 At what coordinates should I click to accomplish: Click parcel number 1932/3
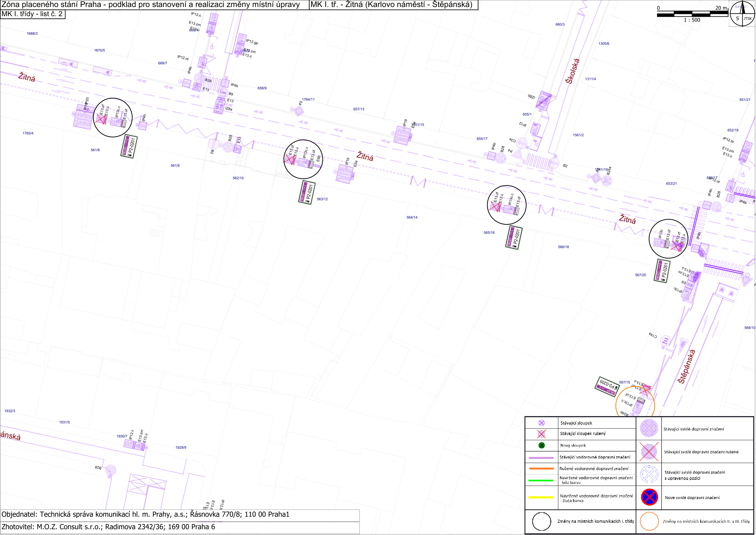10,411
